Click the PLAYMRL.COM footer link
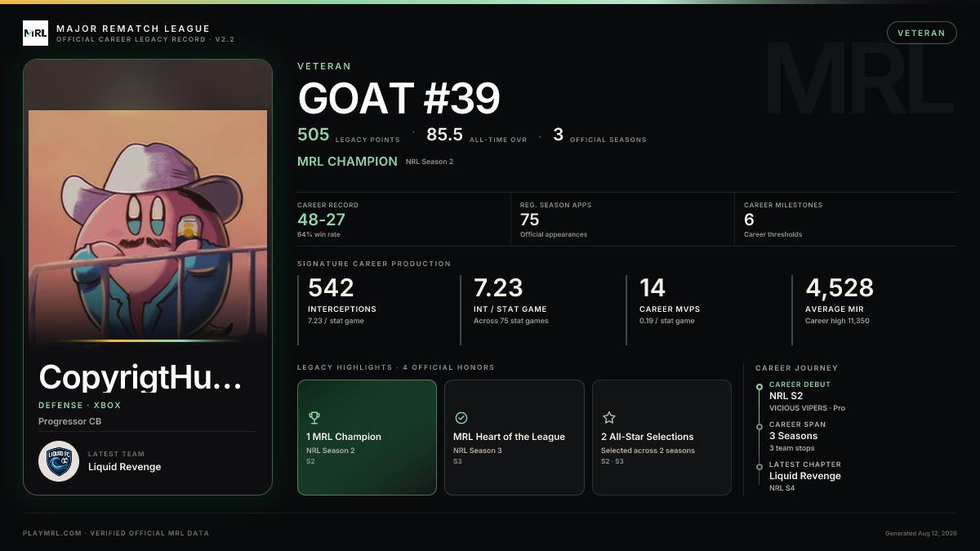The width and height of the screenshot is (980, 551). pos(52,533)
